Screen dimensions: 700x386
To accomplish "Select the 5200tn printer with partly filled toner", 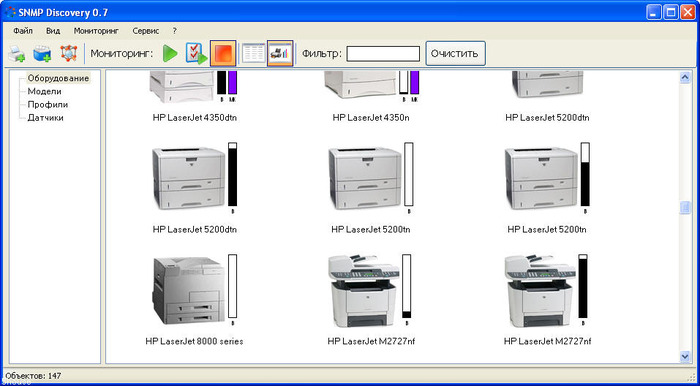I will [x=541, y=178].
